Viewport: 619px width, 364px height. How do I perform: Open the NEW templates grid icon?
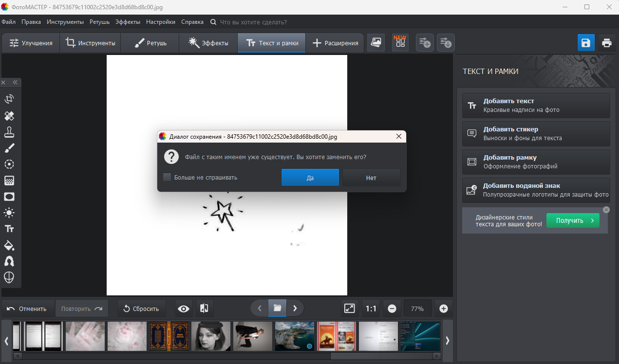click(400, 43)
